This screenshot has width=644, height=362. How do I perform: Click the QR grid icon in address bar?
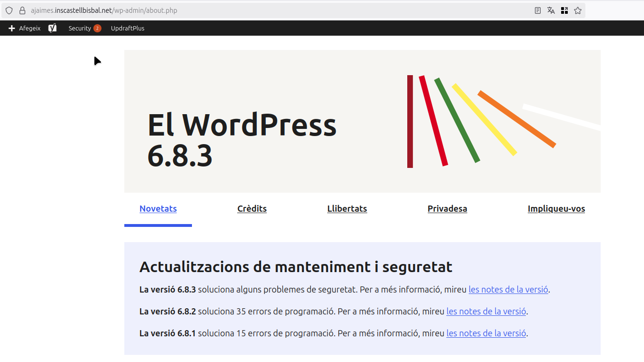[x=564, y=10]
